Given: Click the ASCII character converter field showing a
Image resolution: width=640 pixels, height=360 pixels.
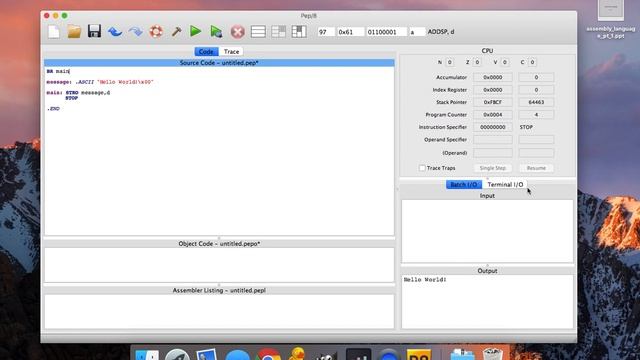Looking at the screenshot, I should 417,32.
